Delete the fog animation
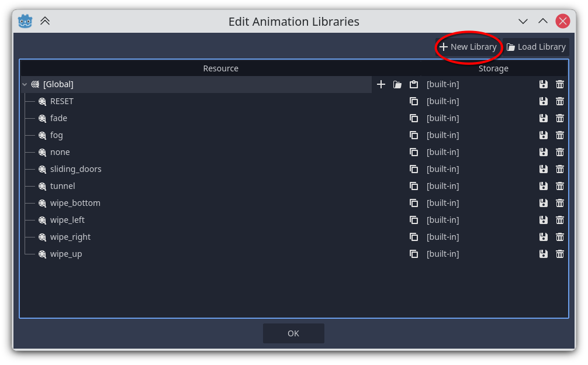 pos(559,135)
